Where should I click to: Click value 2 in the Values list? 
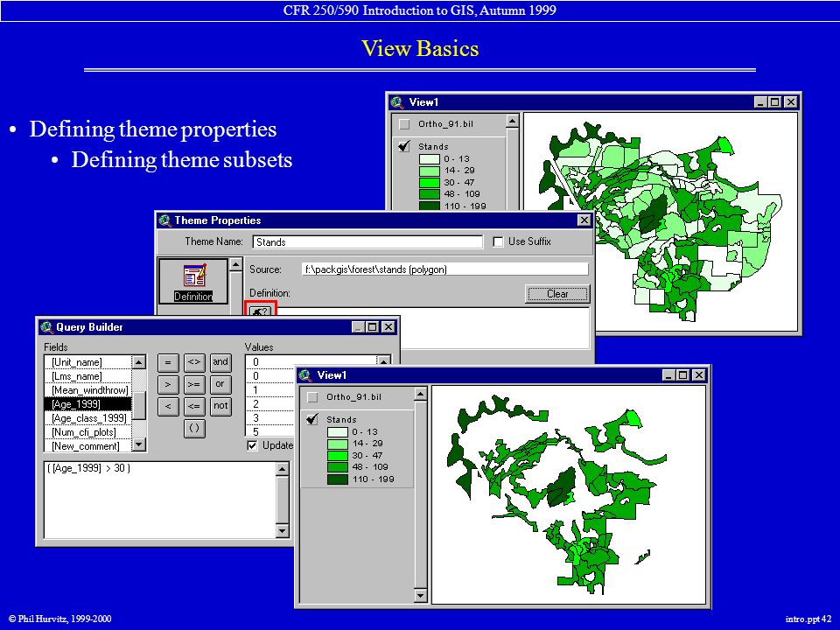(x=270, y=404)
